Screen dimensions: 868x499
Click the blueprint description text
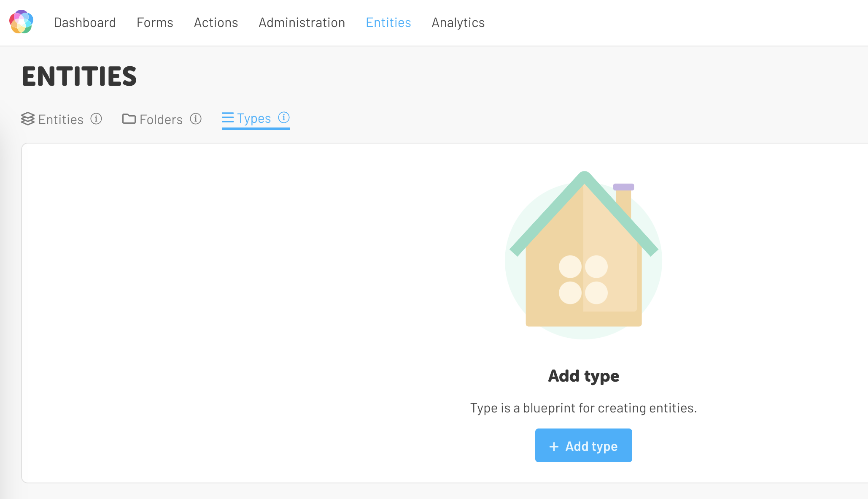pos(583,408)
